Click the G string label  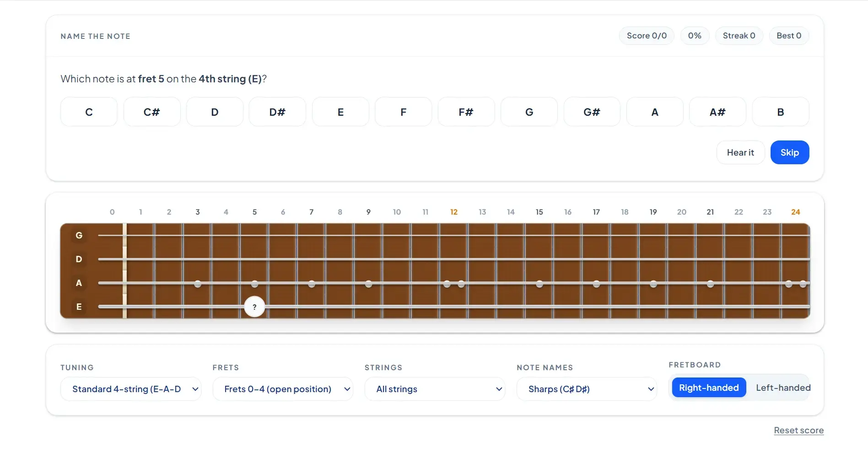click(x=79, y=235)
